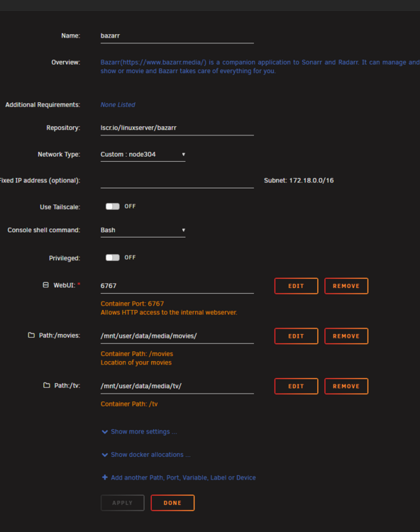Click the None Listed requirements text
The height and width of the screenshot is (532, 420).
(x=118, y=105)
